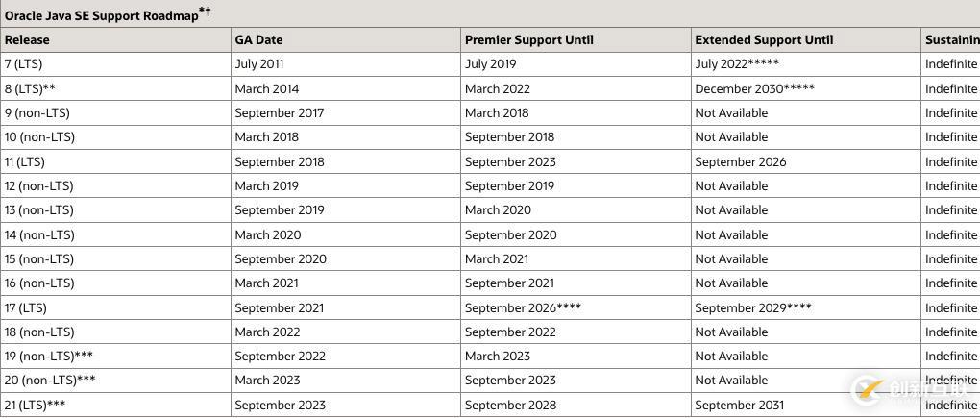980x418 pixels.
Task: Click the "March 2014" GA date cell
Action: pyautogui.click(x=266, y=88)
